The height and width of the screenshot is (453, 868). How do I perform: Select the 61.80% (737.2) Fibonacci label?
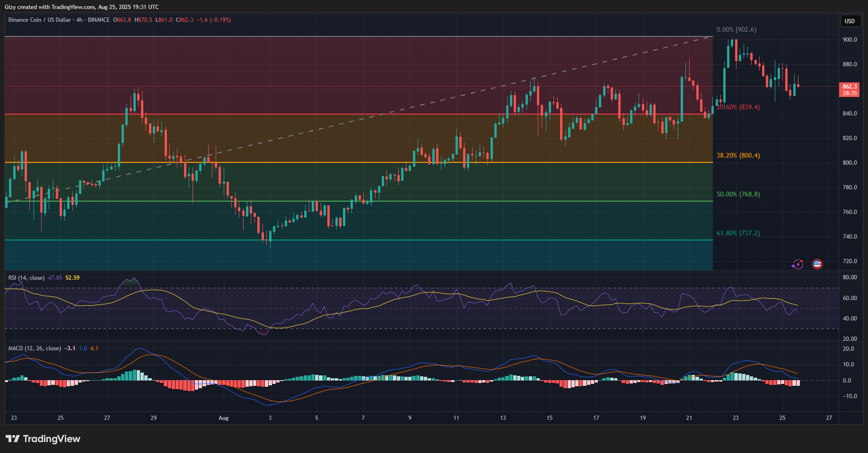point(738,233)
